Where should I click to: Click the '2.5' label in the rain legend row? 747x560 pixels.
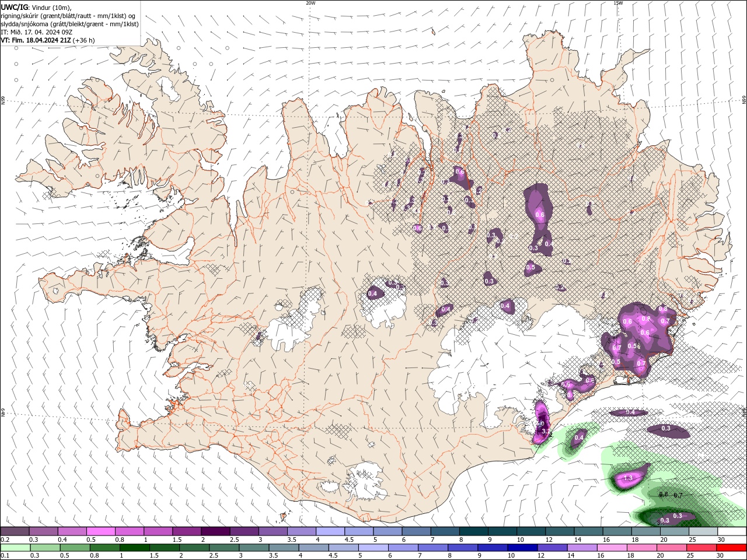(214, 555)
